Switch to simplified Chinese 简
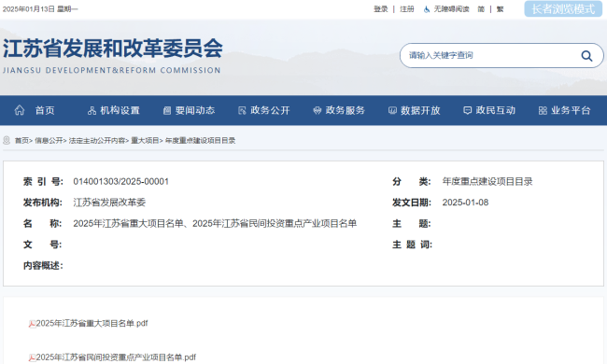 click(x=481, y=9)
